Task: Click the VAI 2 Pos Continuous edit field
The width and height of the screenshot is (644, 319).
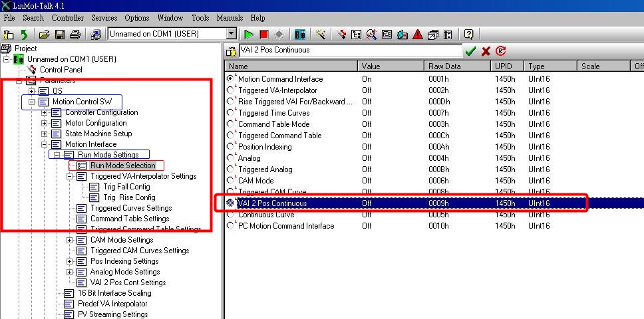Action: tap(351, 51)
